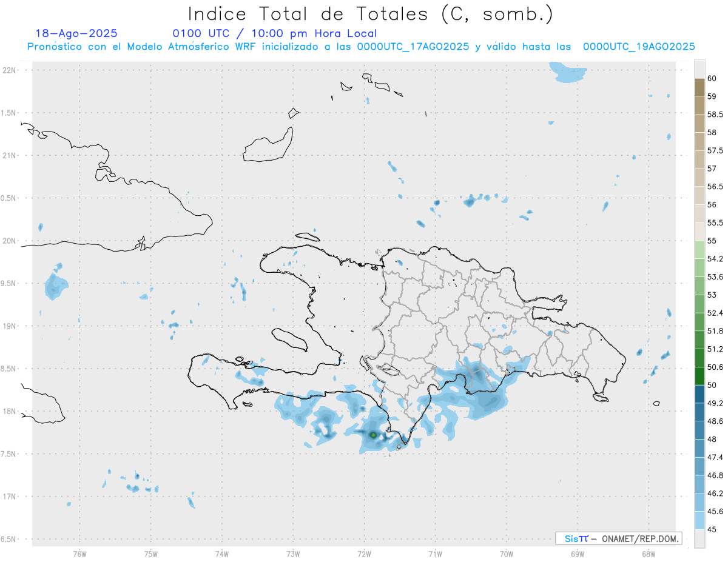Click the '73W' longitude label
The height and width of the screenshot is (562, 728).
tap(293, 554)
